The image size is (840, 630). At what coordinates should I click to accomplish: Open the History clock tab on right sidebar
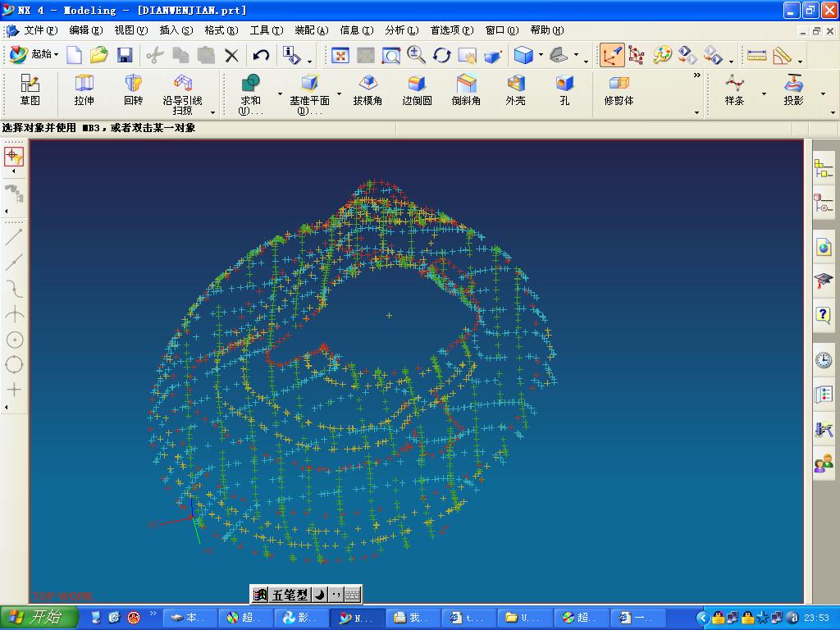pos(824,360)
